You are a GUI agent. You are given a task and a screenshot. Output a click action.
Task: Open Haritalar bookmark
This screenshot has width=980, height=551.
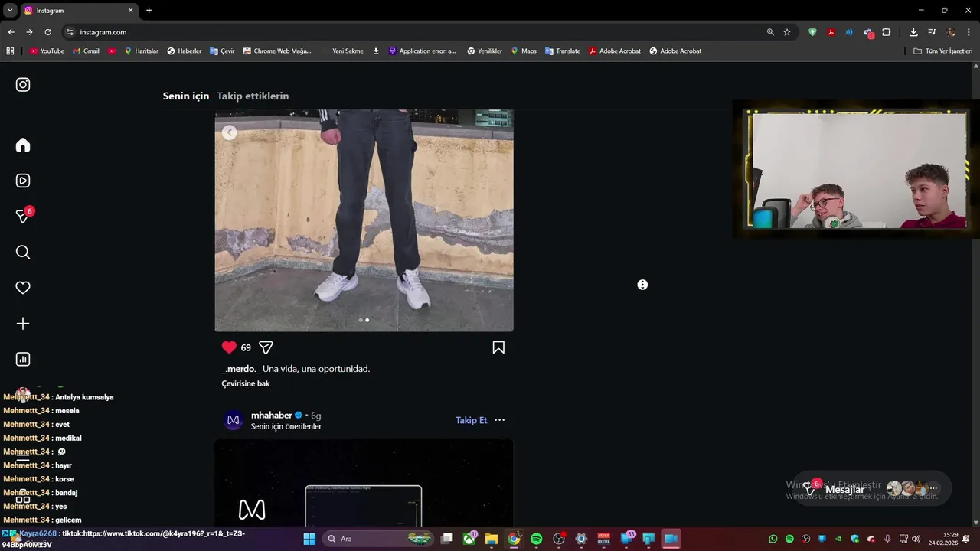pos(141,51)
